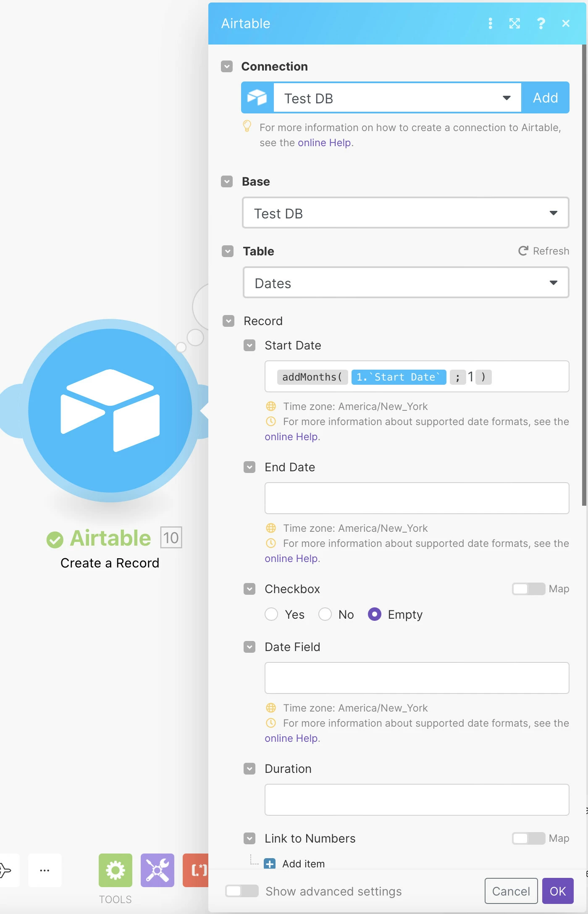588x914 pixels.
Task: Click the Start Date formula input field
Action: pyautogui.click(x=417, y=376)
